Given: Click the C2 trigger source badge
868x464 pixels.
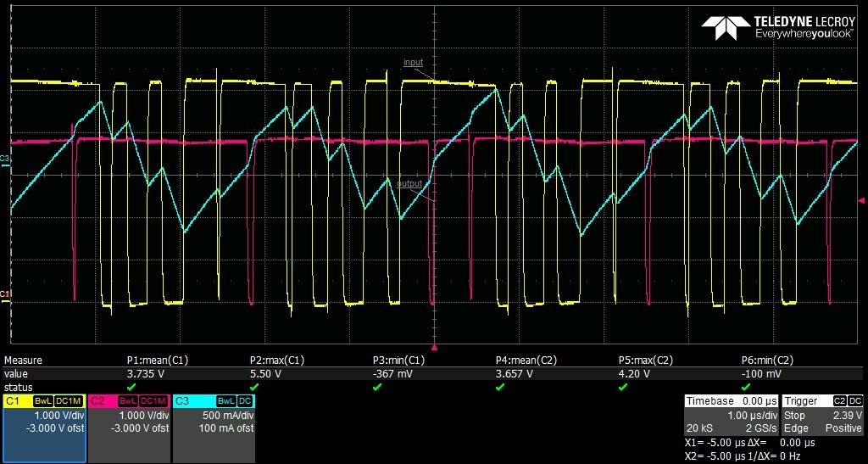Looking at the screenshot, I should 840,401.
